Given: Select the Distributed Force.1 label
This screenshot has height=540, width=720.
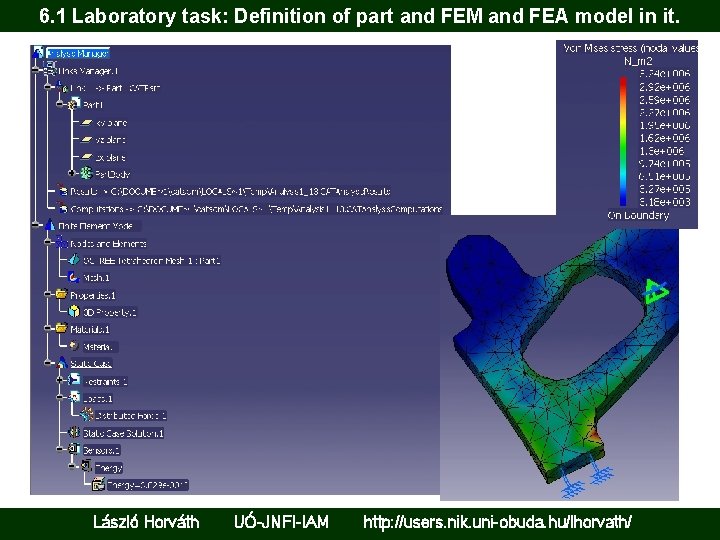Looking at the screenshot, I should click(130, 416).
